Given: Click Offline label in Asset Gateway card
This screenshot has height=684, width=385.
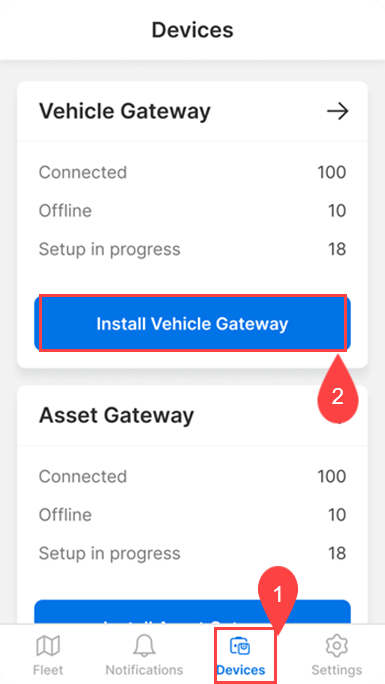Looking at the screenshot, I should (65, 515).
